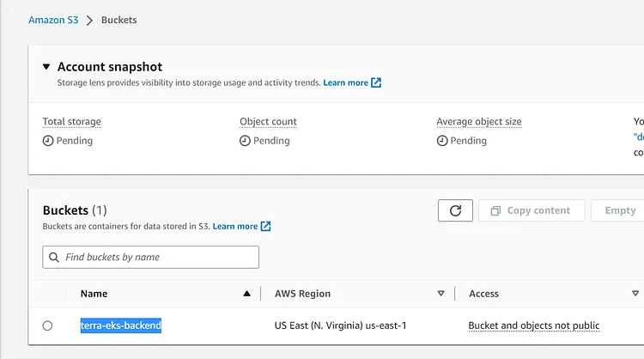Select the terra-eks-backend bucket radio button
Image resolution: width=644 pixels, height=359 pixels.
tap(47, 326)
